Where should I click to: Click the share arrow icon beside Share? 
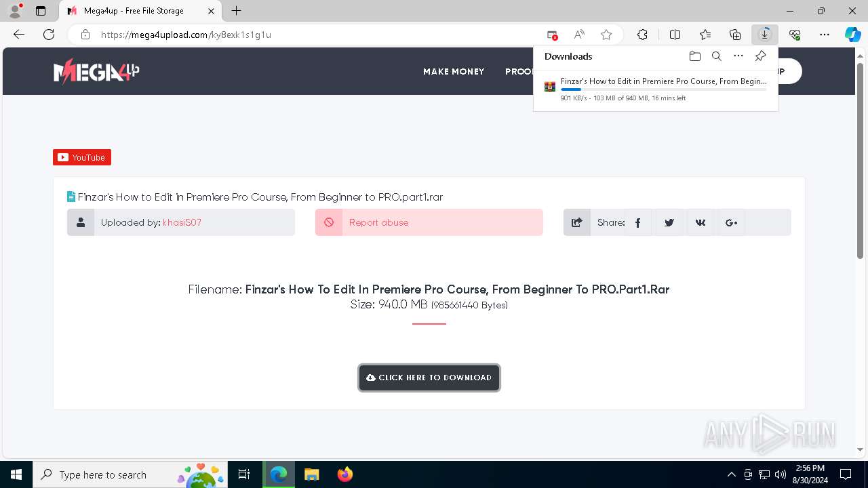tap(577, 222)
